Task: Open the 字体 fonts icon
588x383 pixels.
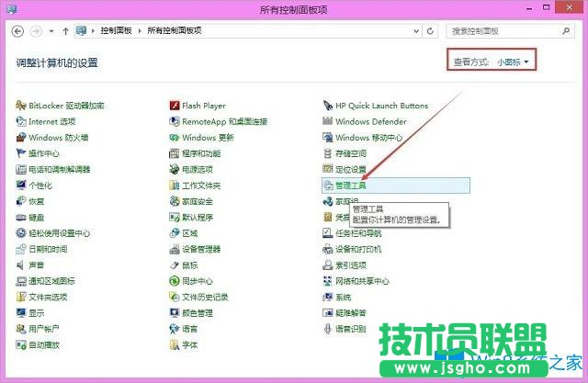Action: click(175, 344)
